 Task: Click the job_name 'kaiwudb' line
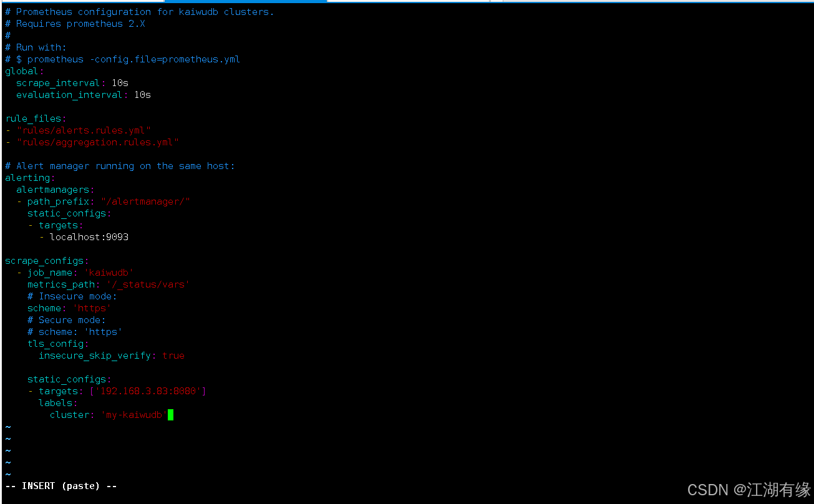click(x=75, y=273)
